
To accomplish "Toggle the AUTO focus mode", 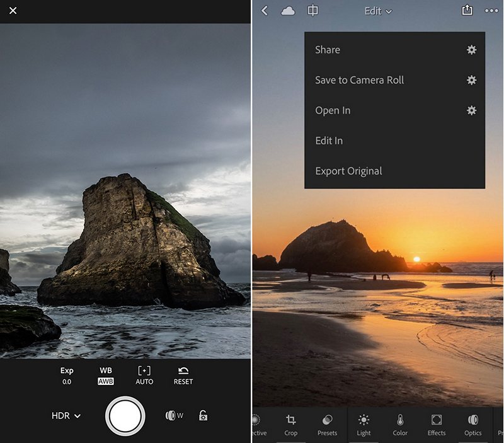I will click(144, 376).
